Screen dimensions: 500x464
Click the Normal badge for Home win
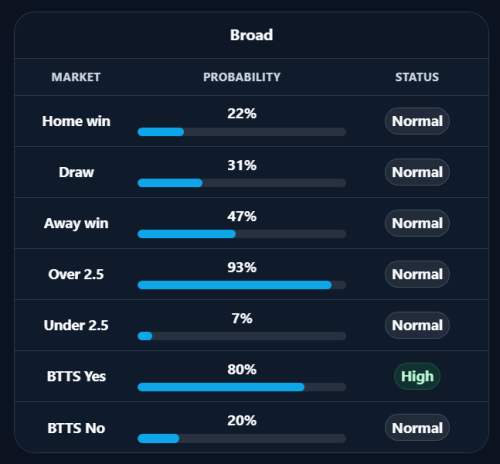point(417,121)
